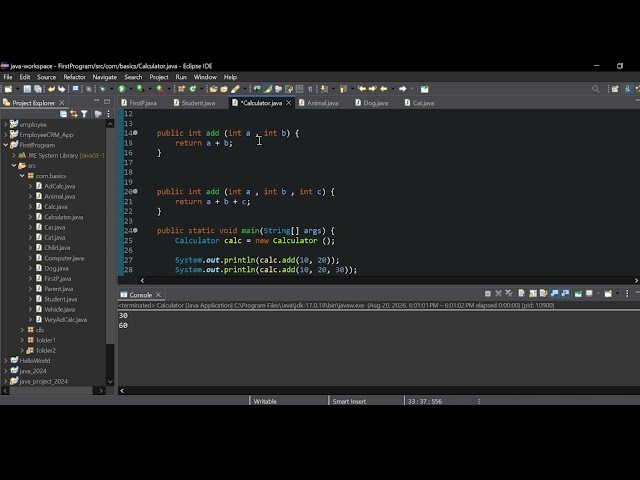Viewport: 640px width, 480px height.
Task: Toggle Scroll Lock in Console toolbar
Action: click(x=533, y=293)
